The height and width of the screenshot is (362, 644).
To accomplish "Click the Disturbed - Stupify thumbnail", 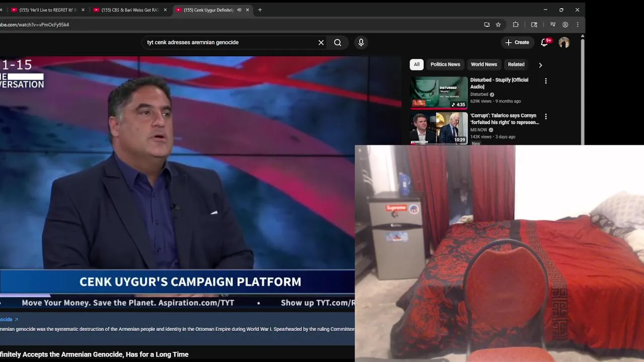I will coord(439,93).
